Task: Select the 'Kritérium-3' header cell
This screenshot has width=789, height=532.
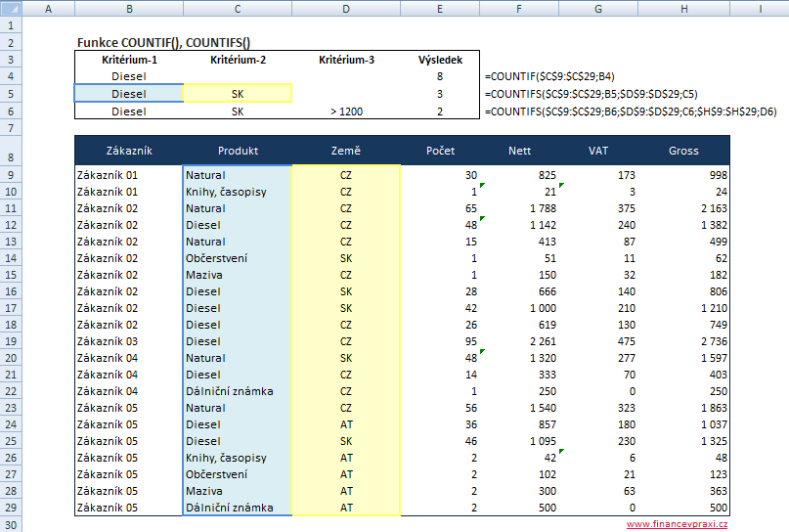Action: pyautogui.click(x=346, y=60)
